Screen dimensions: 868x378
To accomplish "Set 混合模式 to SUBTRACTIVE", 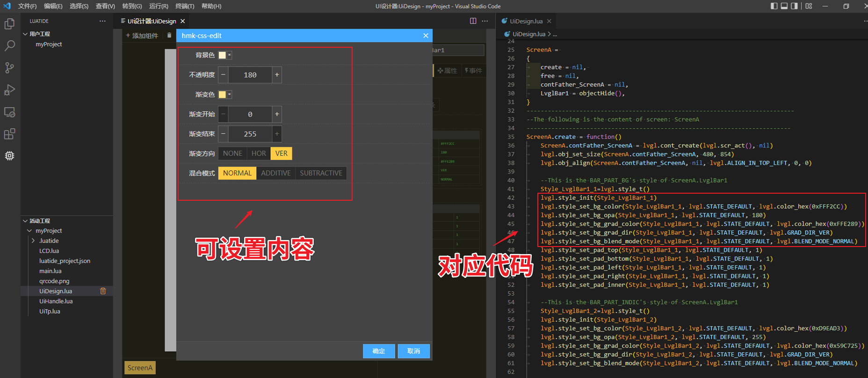I will tap(321, 173).
